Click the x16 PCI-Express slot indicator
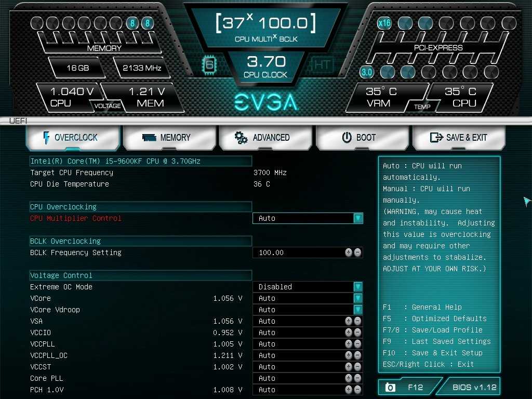532x399 pixels. point(384,23)
